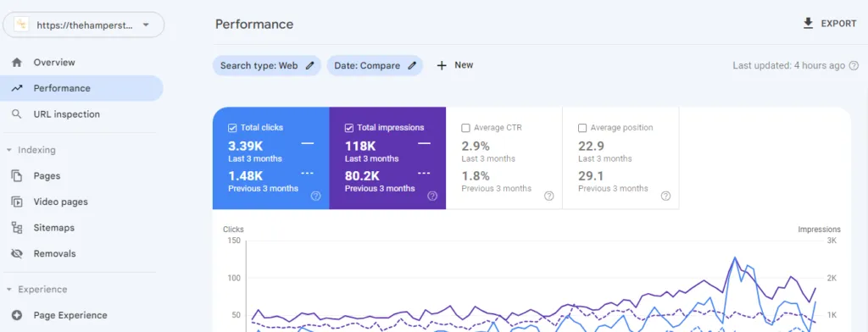Screen dimensions: 868x332
Task: Click the Last updated: 4 hours ago text
Action: 789,66
